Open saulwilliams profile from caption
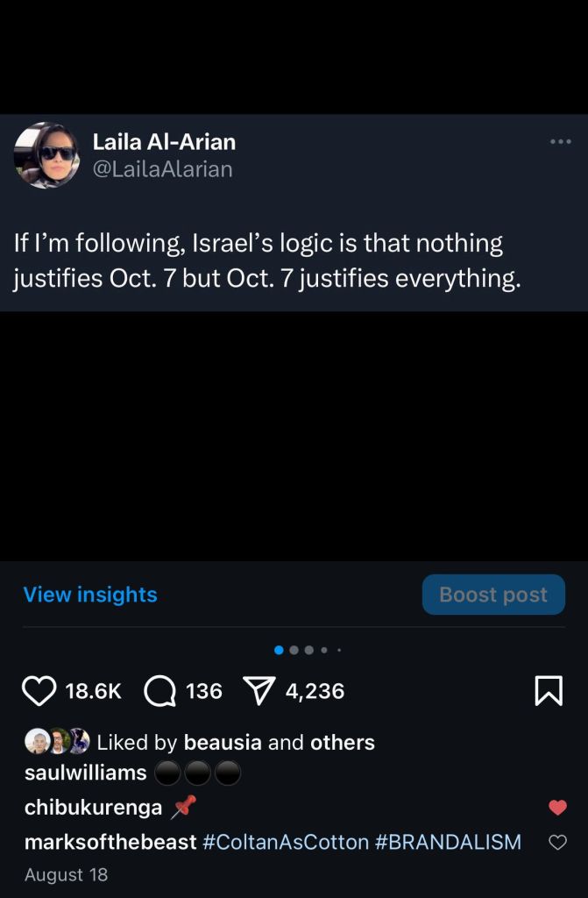 click(x=85, y=773)
